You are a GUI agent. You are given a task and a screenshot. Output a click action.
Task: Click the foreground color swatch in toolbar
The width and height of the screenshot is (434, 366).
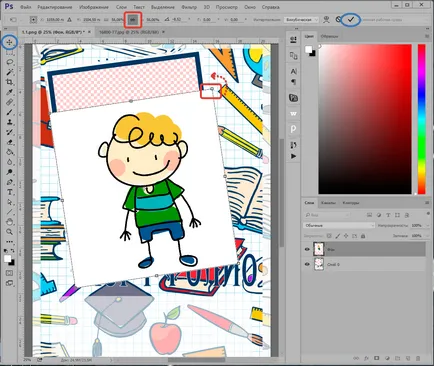[8, 259]
